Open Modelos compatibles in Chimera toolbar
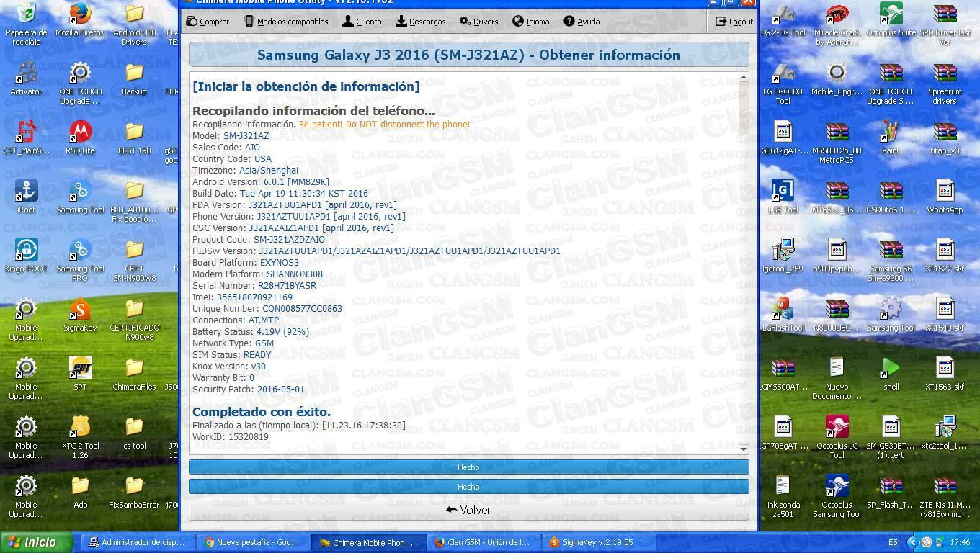Image resolution: width=980 pixels, height=553 pixels. (x=286, y=22)
